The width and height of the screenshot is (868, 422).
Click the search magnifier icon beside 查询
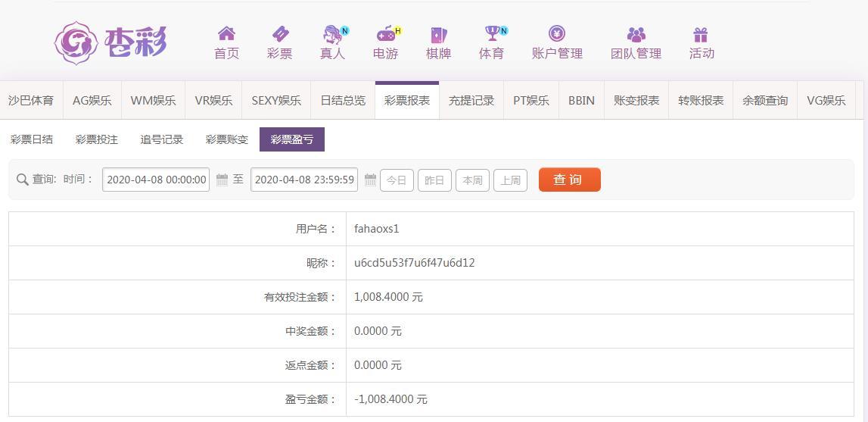click(x=22, y=180)
